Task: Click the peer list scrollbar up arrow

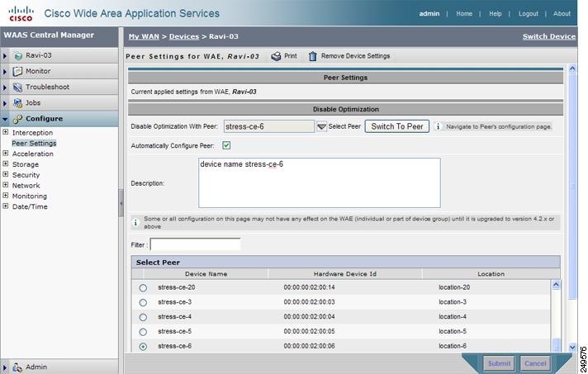Action: [x=556, y=285]
